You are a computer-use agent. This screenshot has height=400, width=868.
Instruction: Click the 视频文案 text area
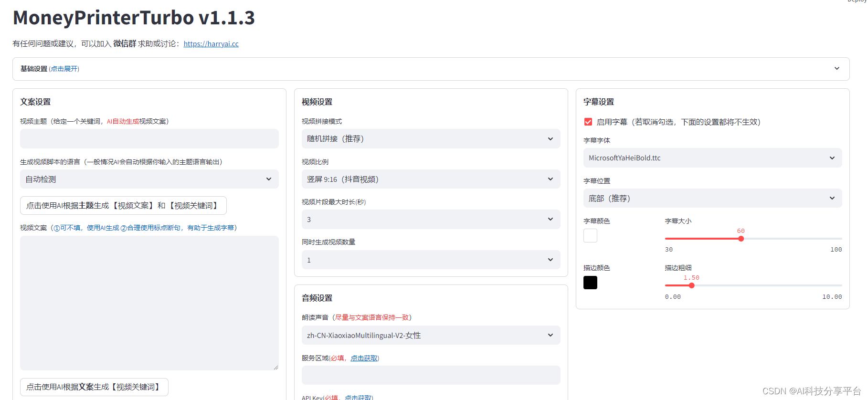[x=149, y=303]
